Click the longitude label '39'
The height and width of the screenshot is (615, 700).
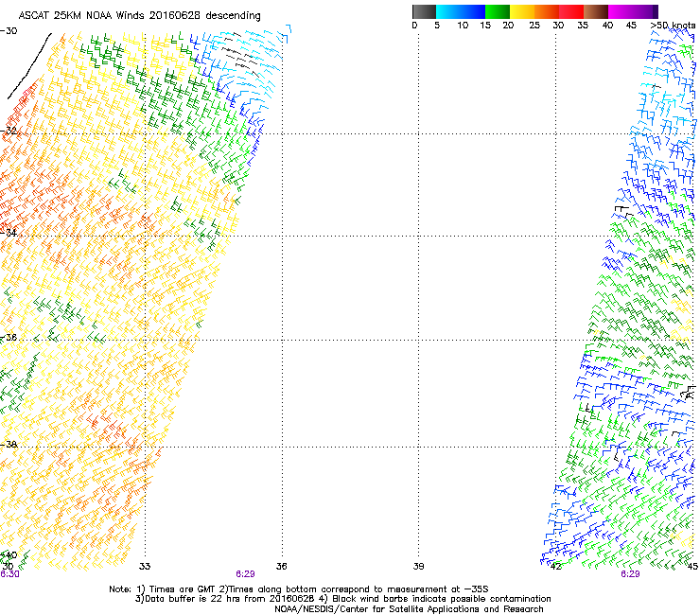[x=418, y=567]
